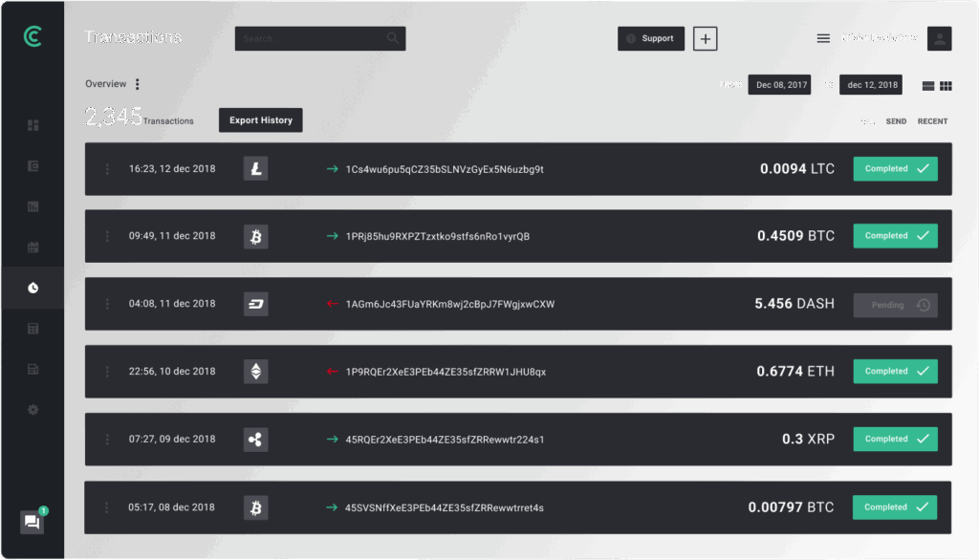This screenshot has width=979, height=560.
Task: Click the Export History button
Action: point(261,120)
